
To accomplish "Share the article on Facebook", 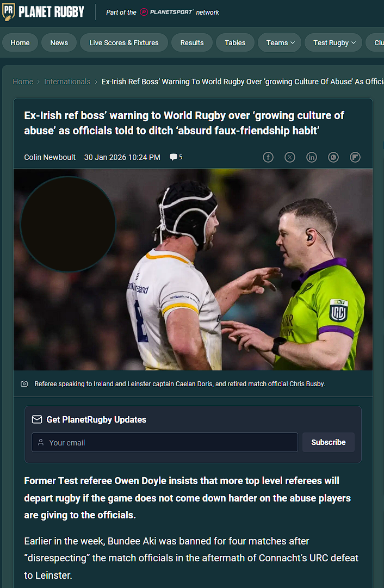I will 268,157.
